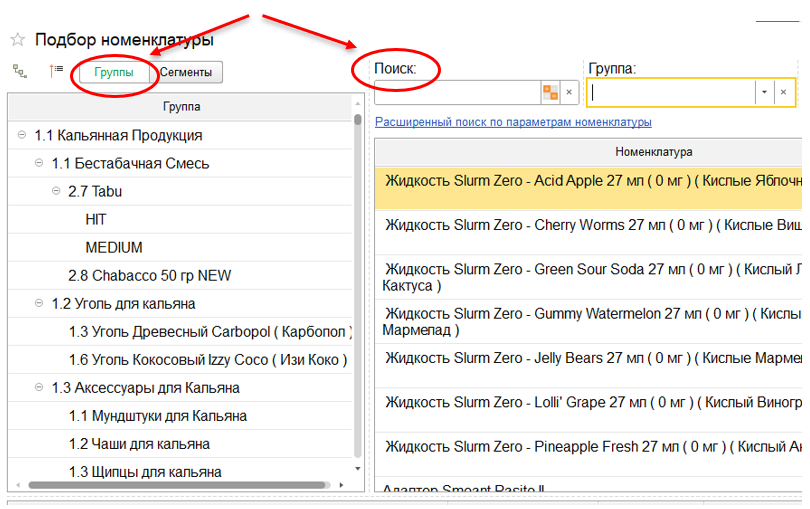Image resolution: width=810 pixels, height=509 pixels.
Task: Click inside the Поиск text field
Action: pos(456,92)
